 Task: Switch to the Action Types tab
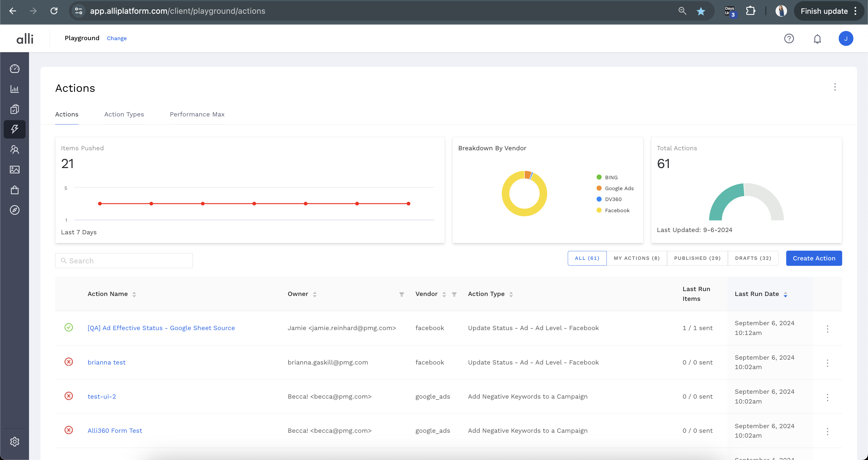pyautogui.click(x=124, y=114)
